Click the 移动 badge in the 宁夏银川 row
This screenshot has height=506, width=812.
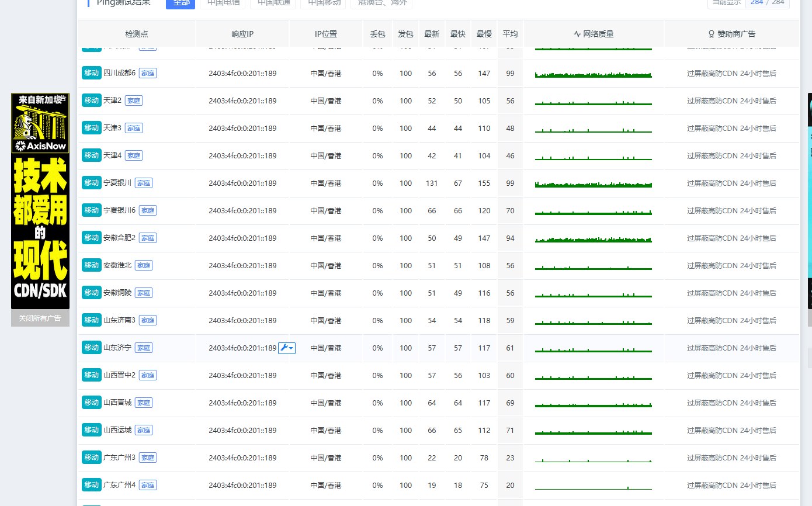(91, 183)
